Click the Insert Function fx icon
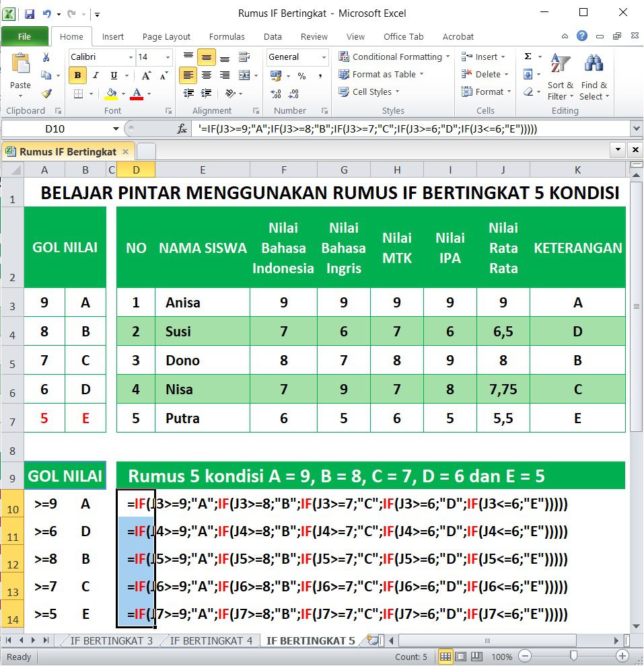The height and width of the screenshot is (666, 644). pos(182,128)
